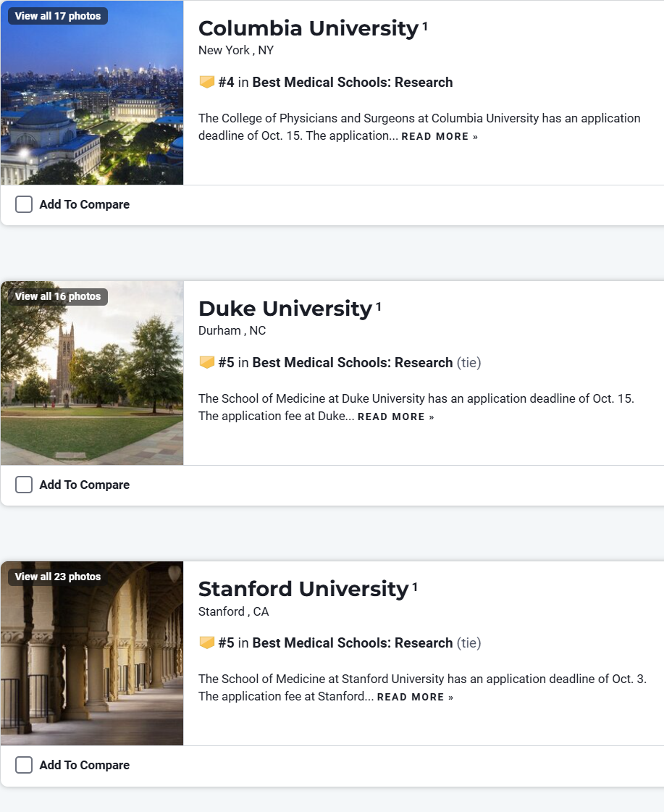Click the badge icon beside Stanford's #5 ranking

click(x=206, y=643)
